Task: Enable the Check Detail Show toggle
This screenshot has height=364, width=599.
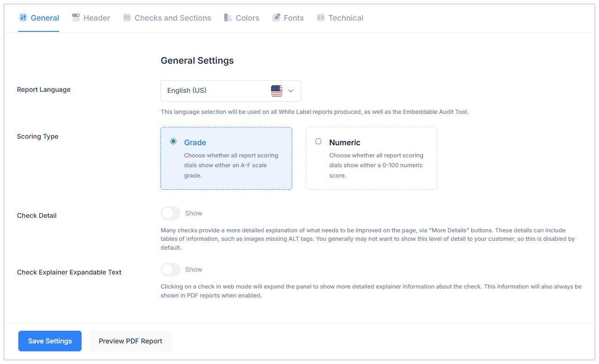Action: tap(170, 213)
